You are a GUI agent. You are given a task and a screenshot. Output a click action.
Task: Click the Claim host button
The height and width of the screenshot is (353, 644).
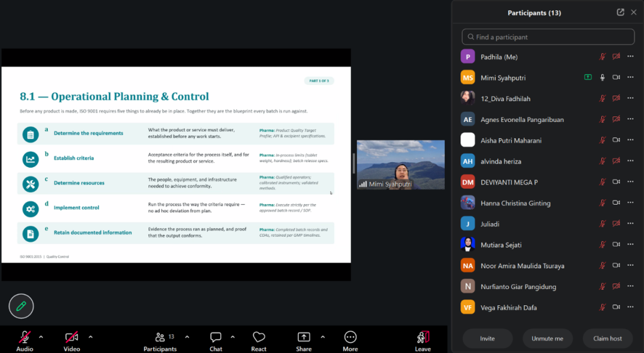tap(608, 339)
